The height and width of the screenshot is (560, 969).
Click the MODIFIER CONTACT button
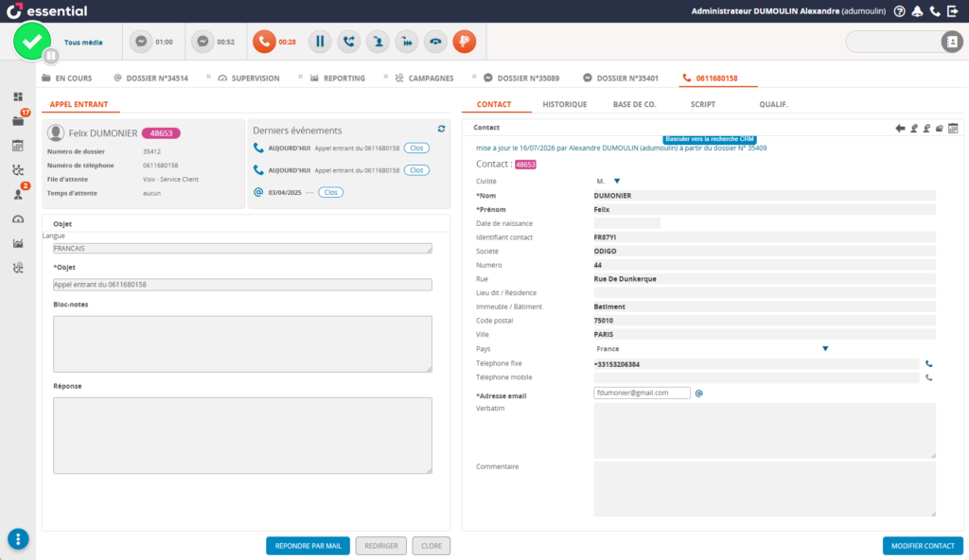coord(923,546)
